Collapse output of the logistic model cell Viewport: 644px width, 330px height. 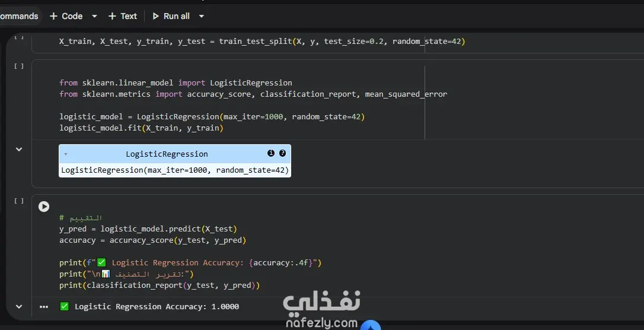point(19,149)
